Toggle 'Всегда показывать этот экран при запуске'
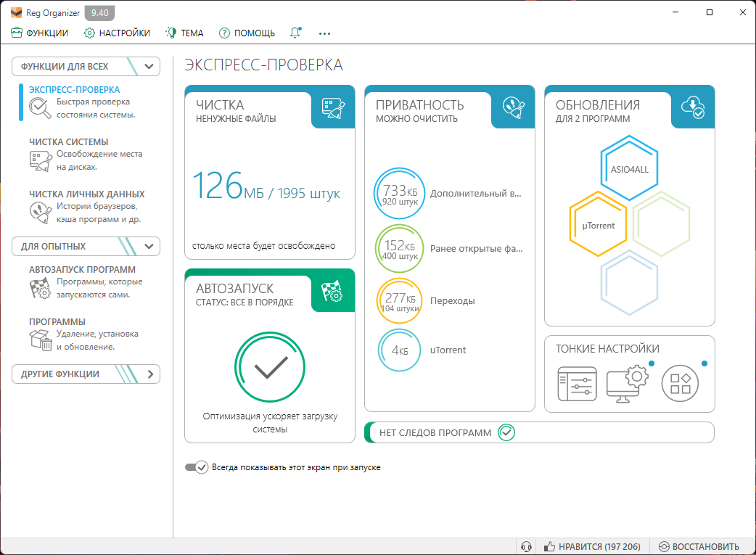The height and width of the screenshot is (555, 756). (196, 467)
